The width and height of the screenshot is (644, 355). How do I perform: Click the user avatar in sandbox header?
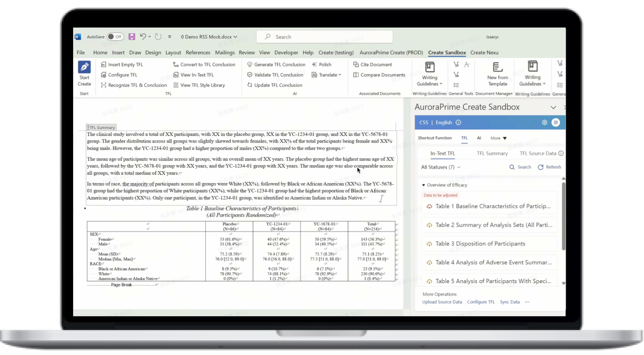tap(556, 123)
